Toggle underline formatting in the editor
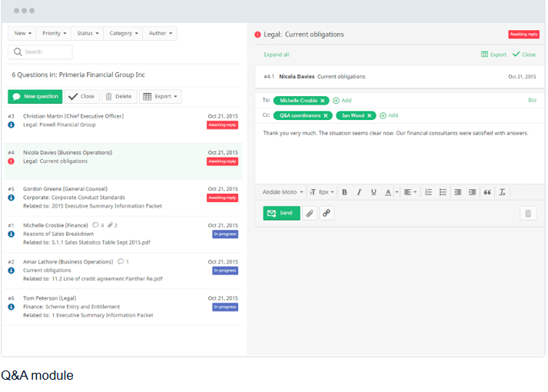Viewport: 548px width, 392px height. (x=374, y=192)
